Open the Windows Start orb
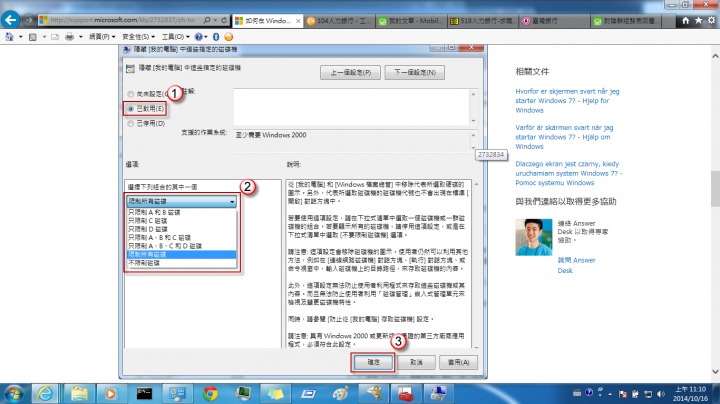720x404 pixels. click(14, 394)
